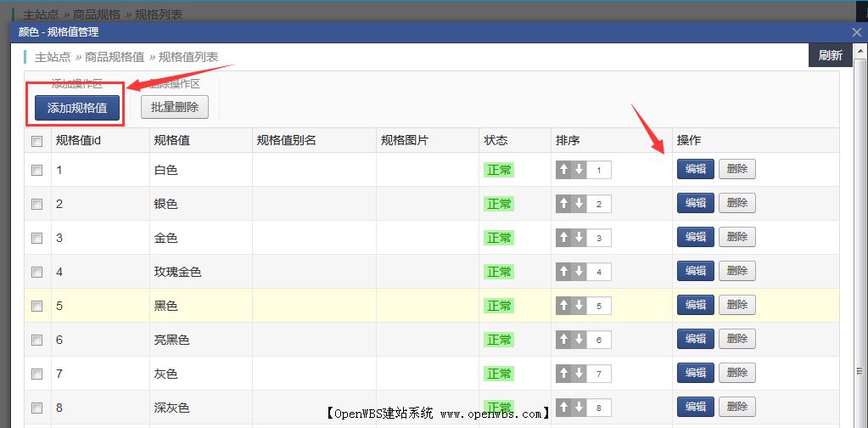
Task: Move 亮黑色 row down with arrow icon
Action: 579,340
